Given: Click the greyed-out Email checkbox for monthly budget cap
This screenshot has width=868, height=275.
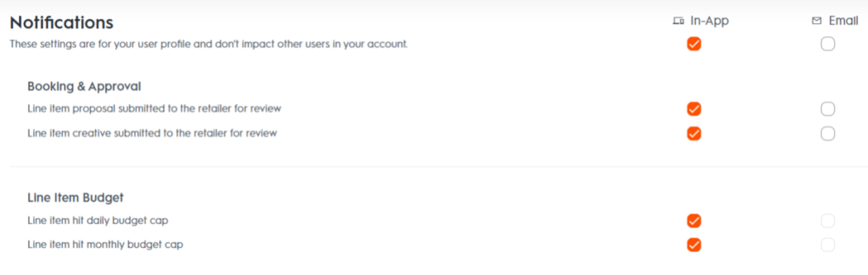Looking at the screenshot, I should click(x=827, y=244).
